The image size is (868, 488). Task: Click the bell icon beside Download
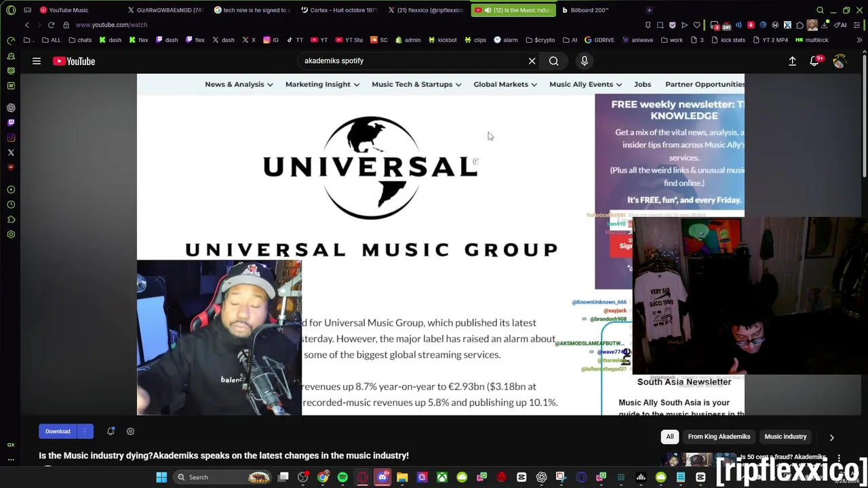click(x=111, y=431)
